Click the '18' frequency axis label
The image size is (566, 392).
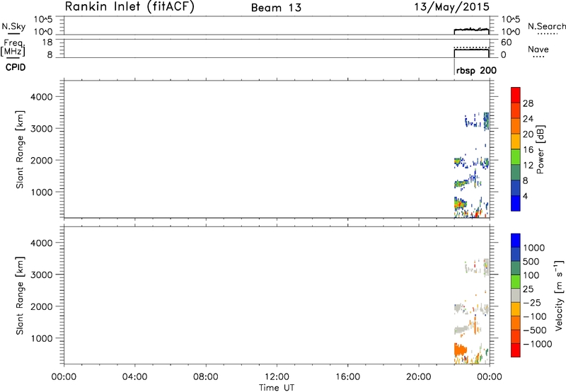47,42
